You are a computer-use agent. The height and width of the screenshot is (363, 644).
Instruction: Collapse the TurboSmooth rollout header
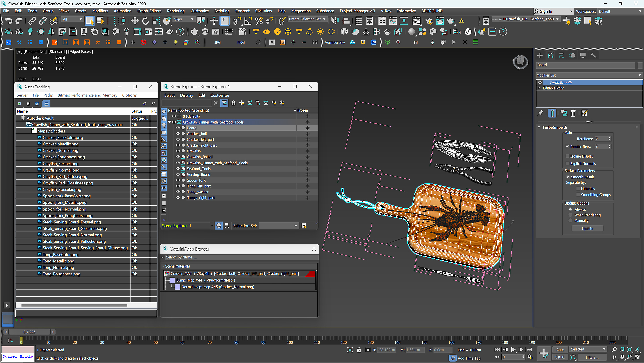point(554,127)
